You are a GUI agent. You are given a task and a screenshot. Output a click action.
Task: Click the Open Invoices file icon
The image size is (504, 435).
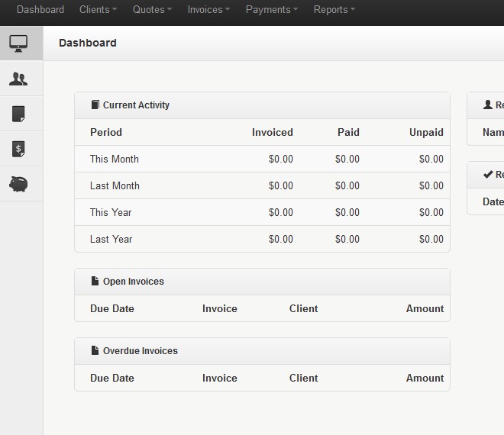coord(95,282)
